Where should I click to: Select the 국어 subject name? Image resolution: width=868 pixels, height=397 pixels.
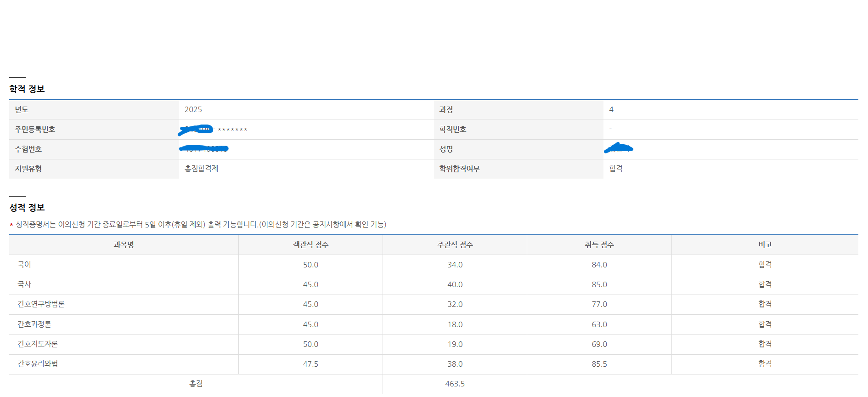coord(24,265)
